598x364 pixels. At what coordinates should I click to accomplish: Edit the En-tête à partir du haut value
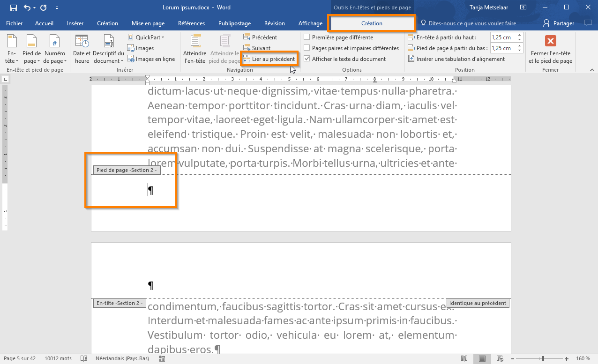pyautogui.click(x=503, y=37)
